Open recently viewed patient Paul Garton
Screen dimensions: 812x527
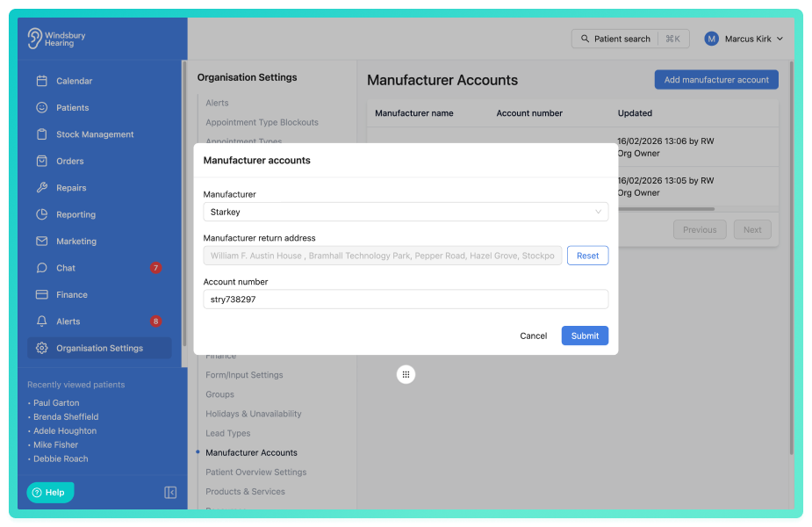click(56, 402)
